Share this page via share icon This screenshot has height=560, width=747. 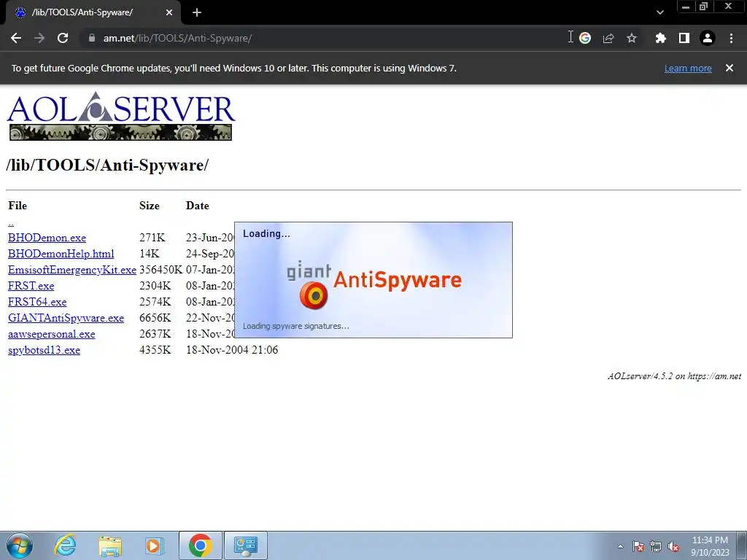[x=608, y=38]
